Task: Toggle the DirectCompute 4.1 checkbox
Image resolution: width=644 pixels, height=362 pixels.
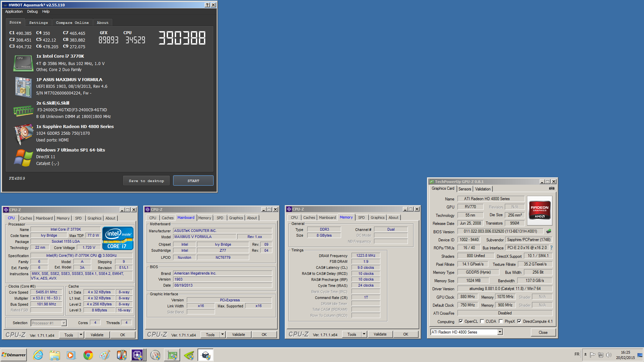Action: coord(519,321)
